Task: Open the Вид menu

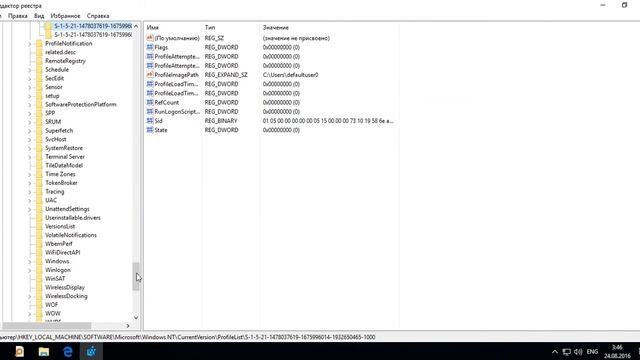Action: (x=39, y=16)
